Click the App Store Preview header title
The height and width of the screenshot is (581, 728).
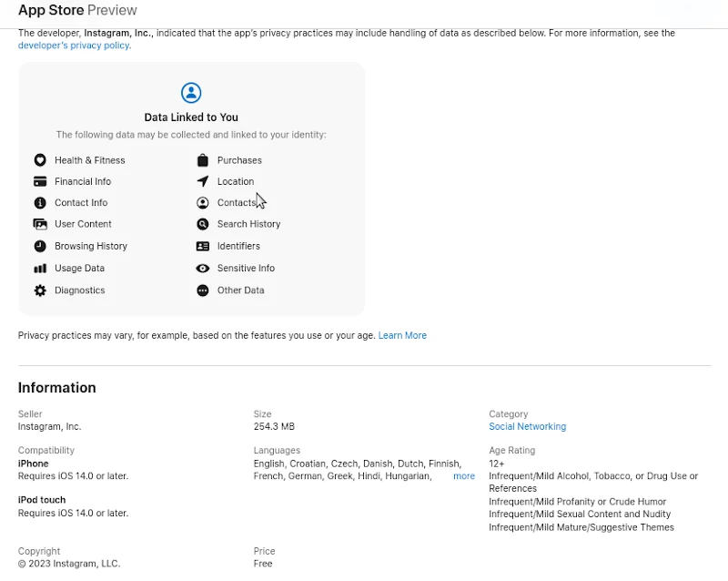pos(77,10)
